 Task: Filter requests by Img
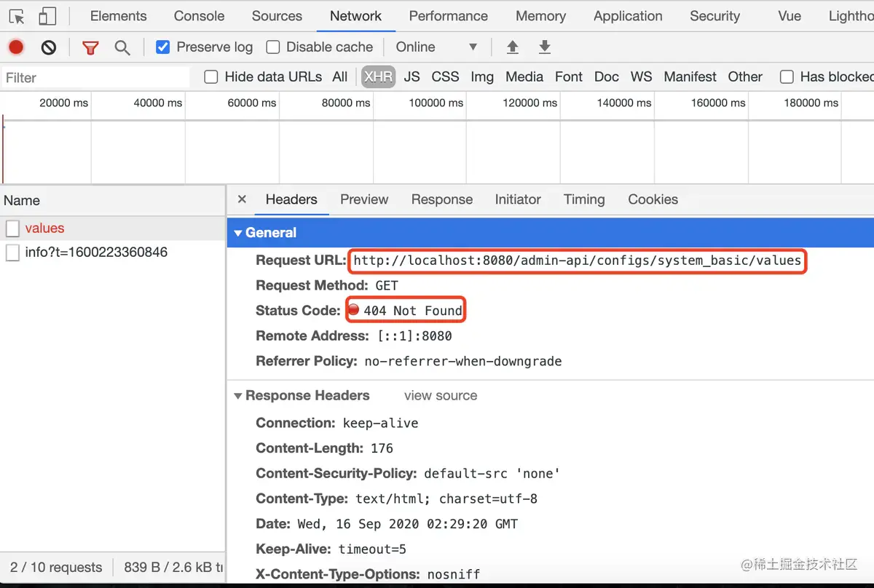(x=482, y=77)
